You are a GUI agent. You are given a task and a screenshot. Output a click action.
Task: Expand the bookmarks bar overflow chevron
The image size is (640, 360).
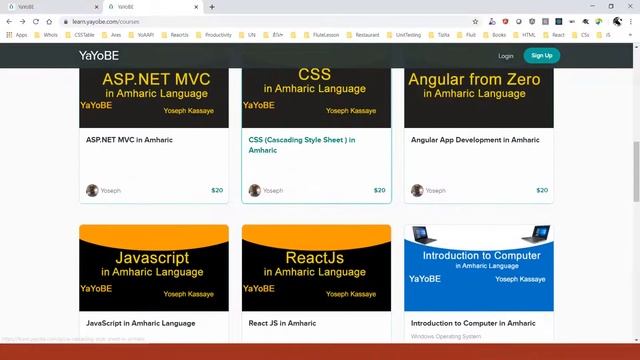pos(630,35)
